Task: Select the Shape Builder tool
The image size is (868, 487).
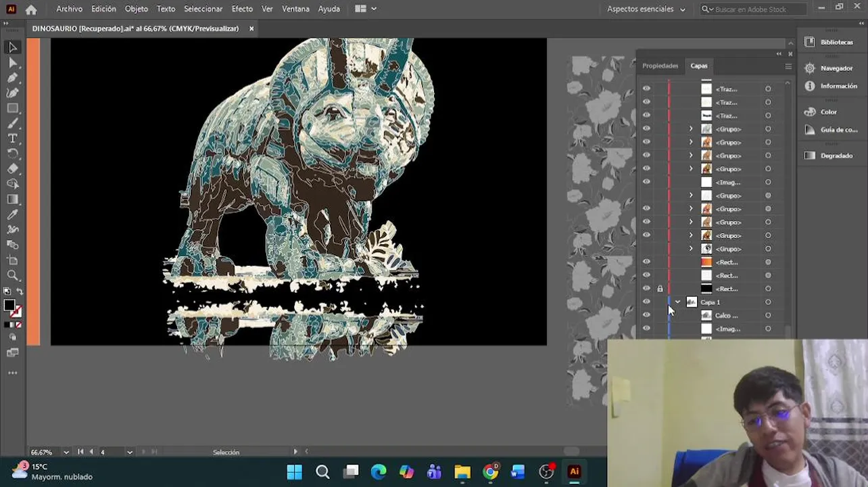Action: pyautogui.click(x=12, y=184)
